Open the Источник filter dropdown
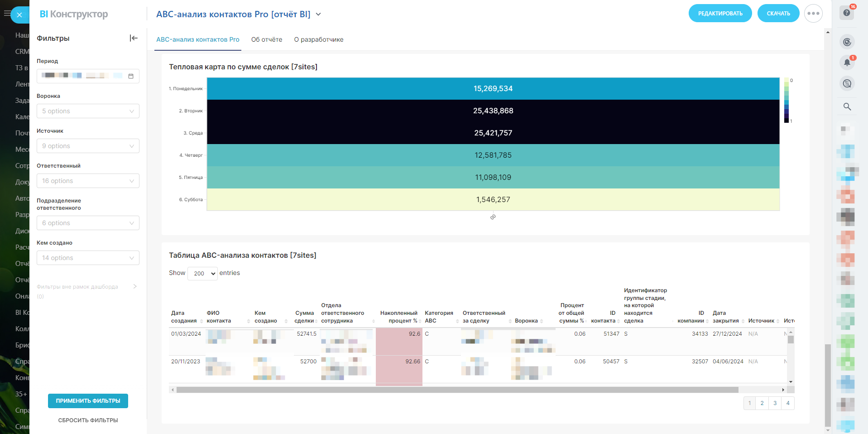 coord(88,146)
